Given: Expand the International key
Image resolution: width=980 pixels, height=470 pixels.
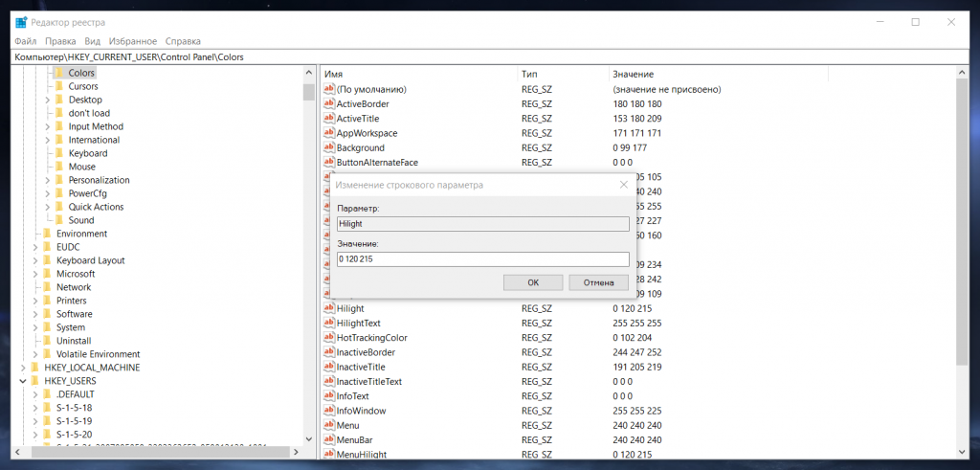Looking at the screenshot, I should [x=48, y=140].
